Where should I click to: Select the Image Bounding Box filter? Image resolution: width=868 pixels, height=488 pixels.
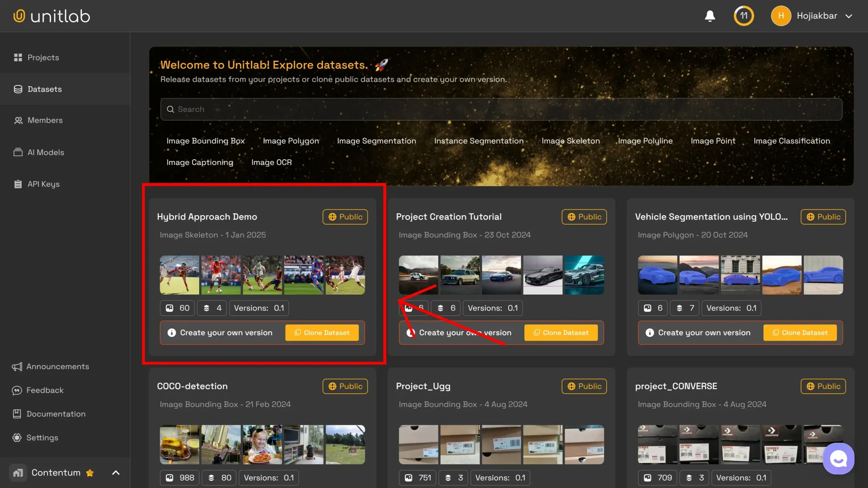[205, 141]
